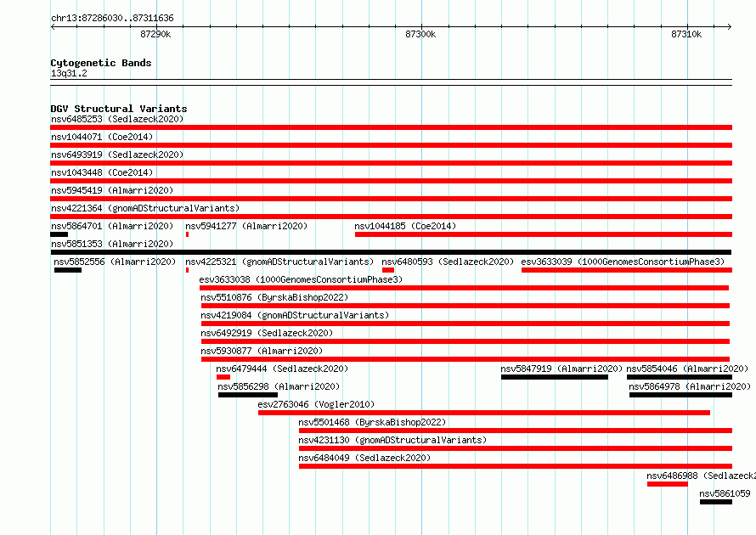Click the small red mark under nsv5941277

coord(187,234)
